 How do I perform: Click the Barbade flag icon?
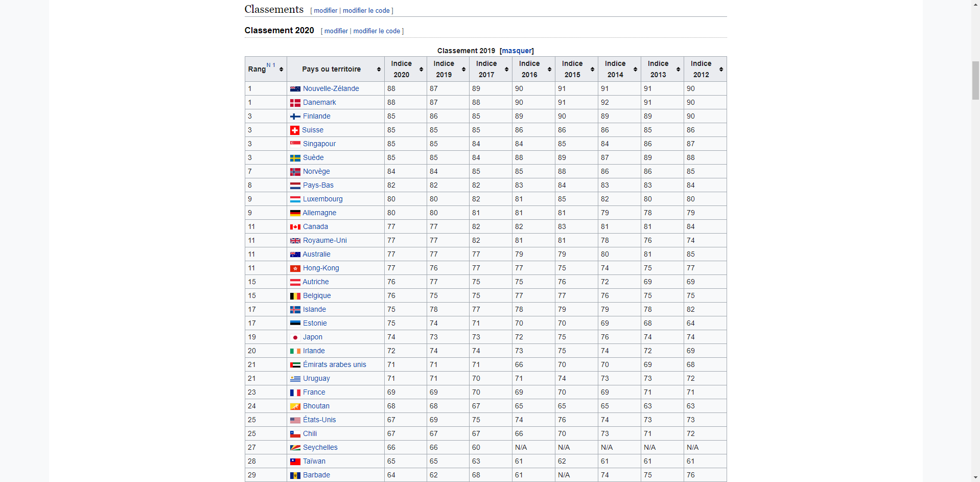pos(295,475)
